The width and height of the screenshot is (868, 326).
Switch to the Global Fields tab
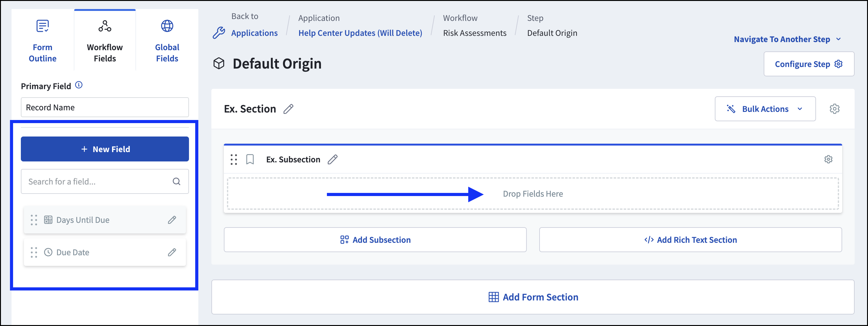[167, 41]
